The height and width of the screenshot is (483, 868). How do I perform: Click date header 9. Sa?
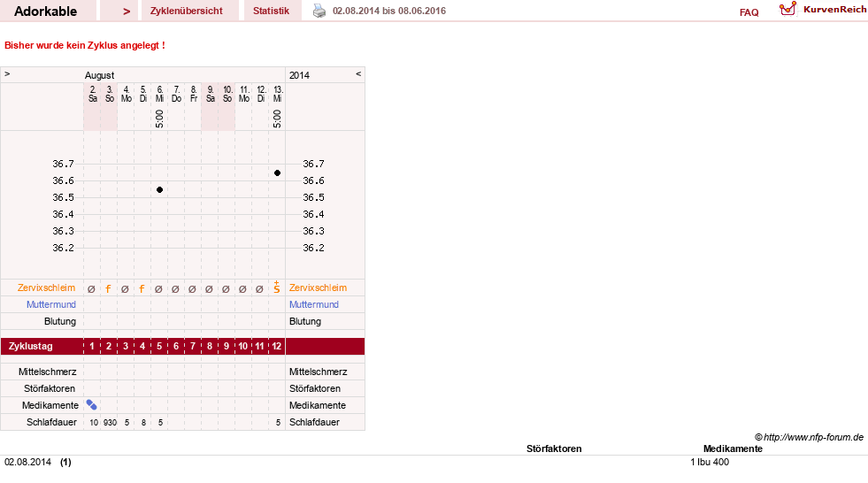click(x=210, y=94)
